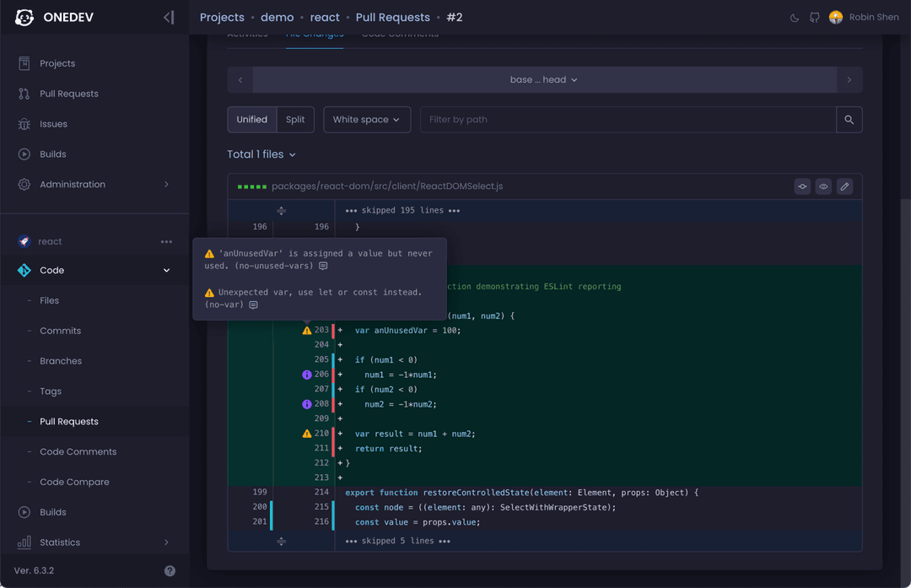Go to next commit range arrow

coord(849,79)
